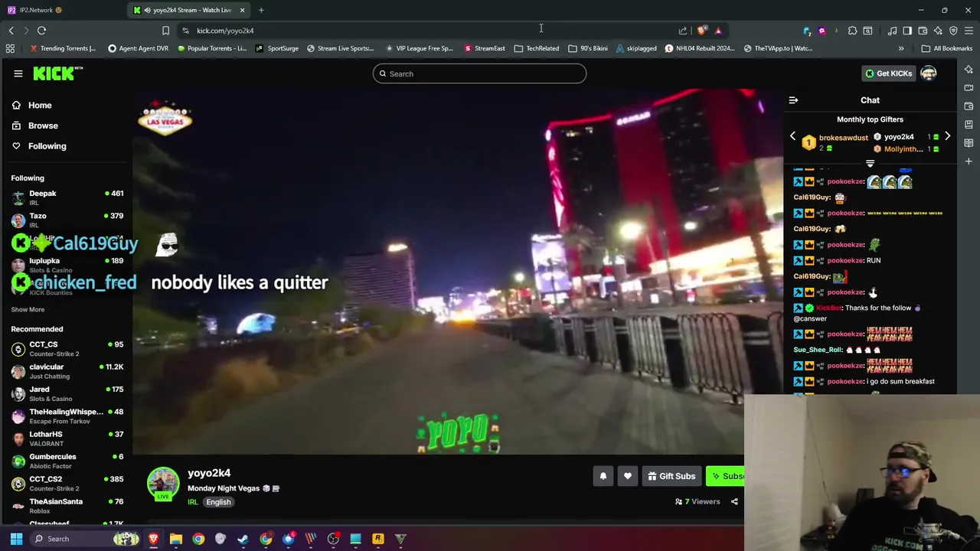View site information icon in address bar
Image resolution: width=980 pixels, height=551 pixels.
tap(185, 31)
